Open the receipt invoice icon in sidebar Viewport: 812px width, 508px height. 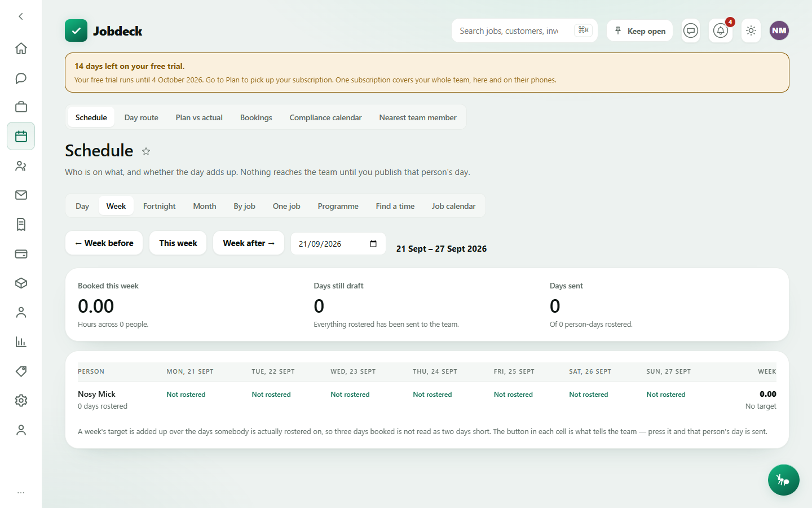click(21, 225)
